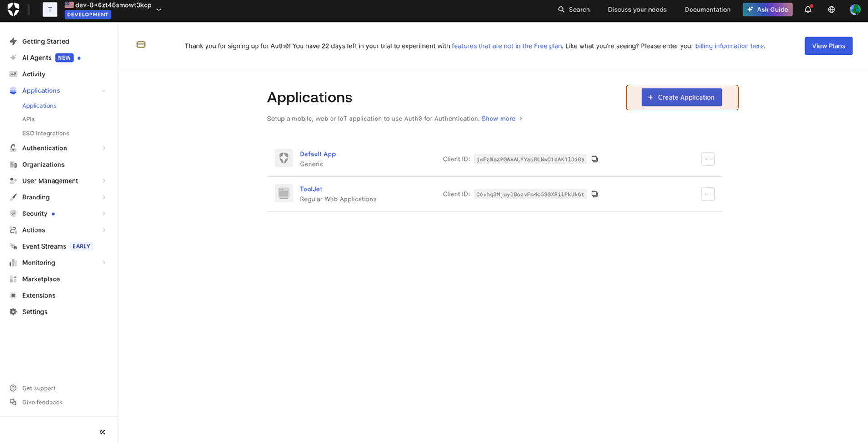
Task: Click the Create Application button
Action: click(x=681, y=97)
